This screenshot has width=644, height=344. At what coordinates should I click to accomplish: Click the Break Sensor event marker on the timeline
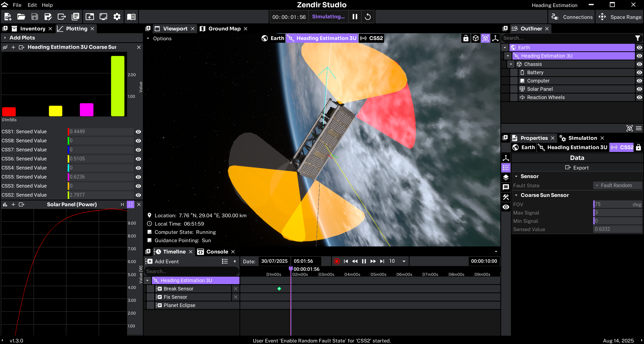tap(279, 289)
